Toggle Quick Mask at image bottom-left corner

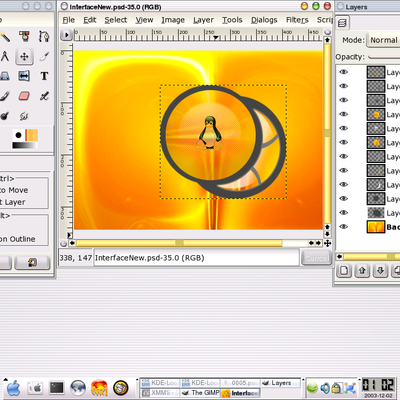click(63, 243)
